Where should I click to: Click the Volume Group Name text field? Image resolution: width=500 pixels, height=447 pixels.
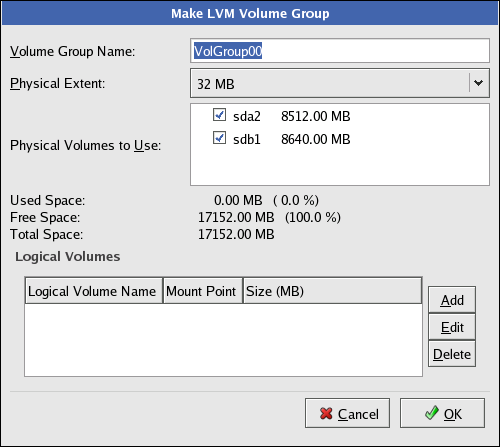(340, 51)
